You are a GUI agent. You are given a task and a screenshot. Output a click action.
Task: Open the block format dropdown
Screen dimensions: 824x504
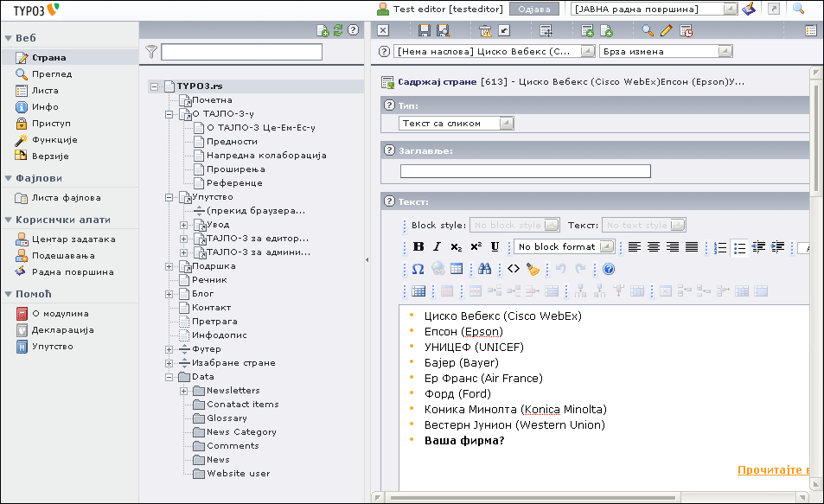(565, 247)
